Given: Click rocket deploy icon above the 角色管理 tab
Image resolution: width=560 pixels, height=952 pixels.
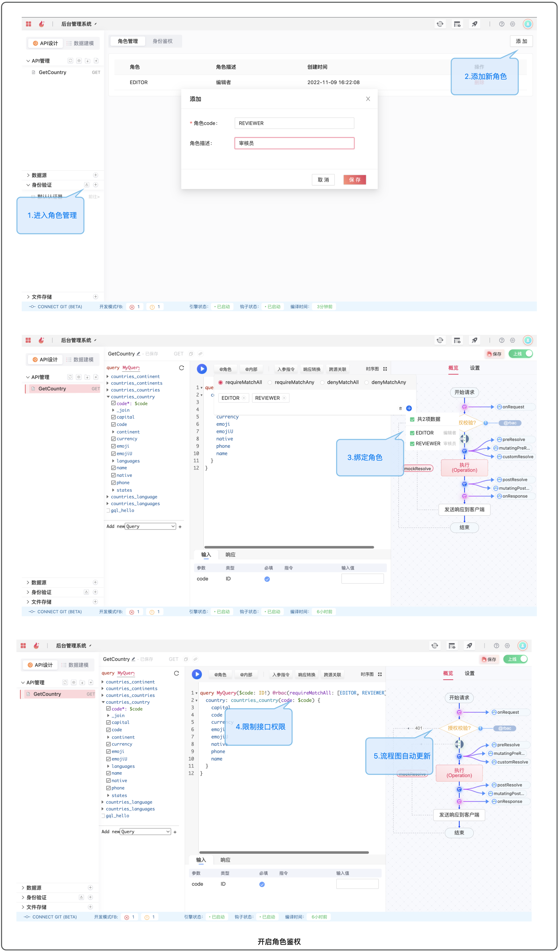Looking at the screenshot, I should click(x=474, y=24).
